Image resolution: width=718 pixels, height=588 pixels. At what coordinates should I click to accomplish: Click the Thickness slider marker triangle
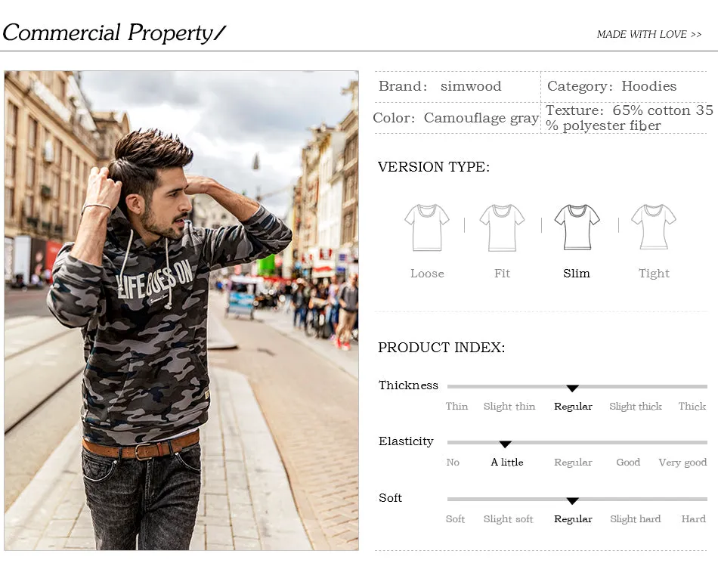[572, 388]
